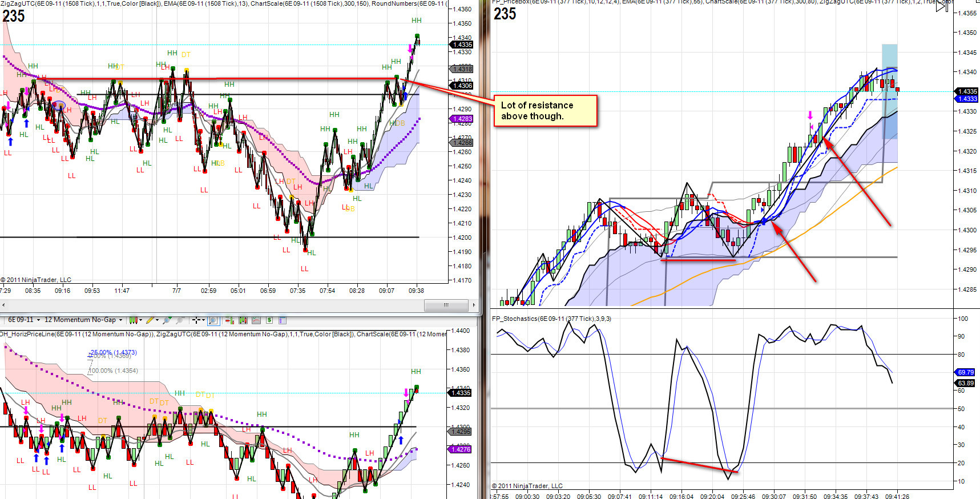
Task: Click the 1.4306 black price marker on top-left chart
Action: coord(462,86)
